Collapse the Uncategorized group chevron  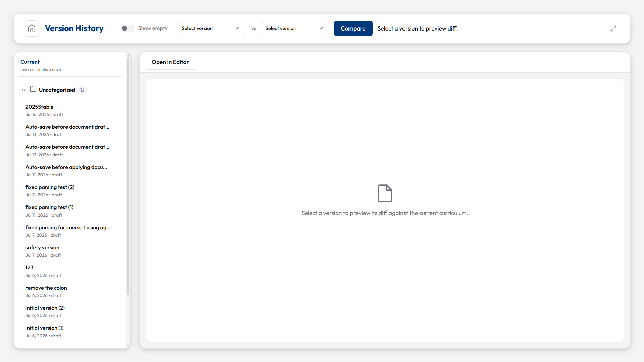24,90
